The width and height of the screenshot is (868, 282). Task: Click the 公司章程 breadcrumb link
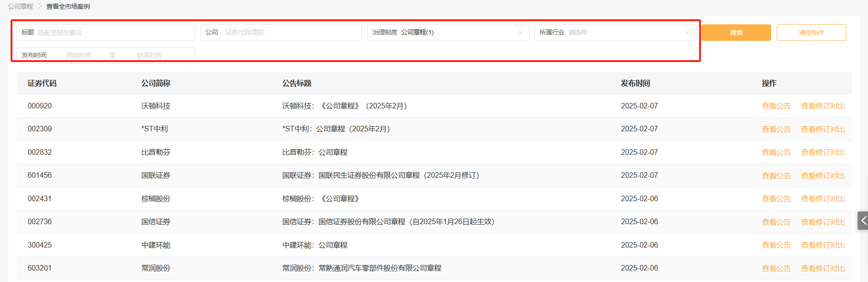click(x=20, y=6)
